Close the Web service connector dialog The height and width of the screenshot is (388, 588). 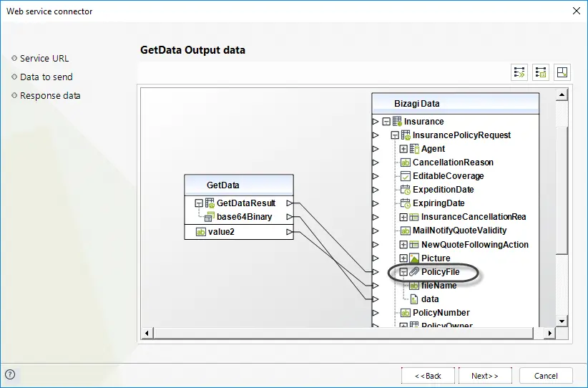(577, 11)
